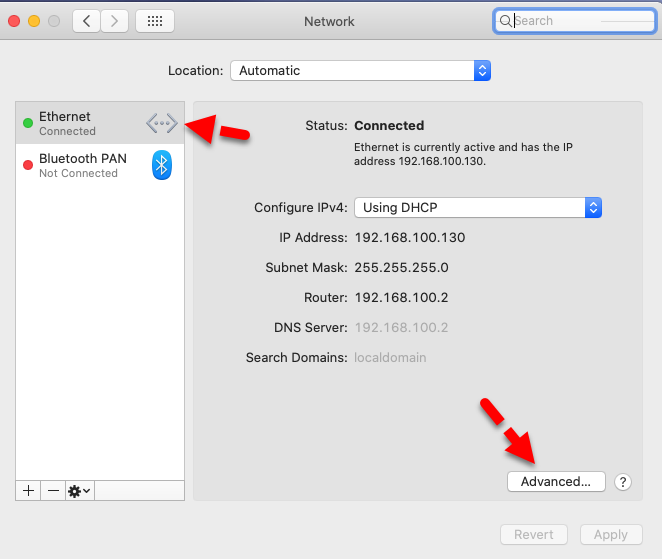The width and height of the screenshot is (662, 559).
Task: Click the magnifying glass search icon
Action: pos(506,20)
